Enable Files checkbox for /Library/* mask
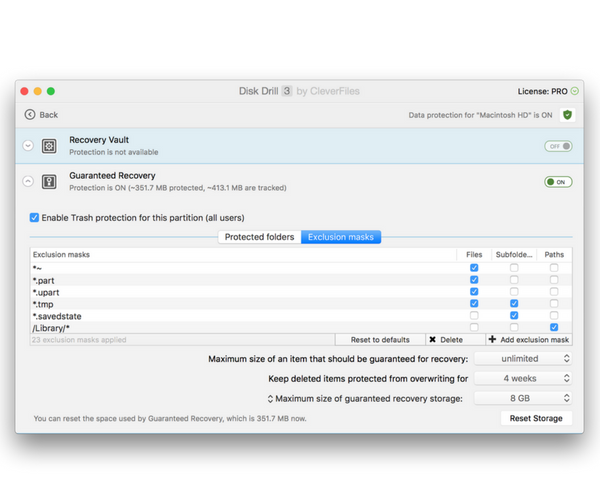The height and width of the screenshot is (500, 600). click(x=474, y=327)
